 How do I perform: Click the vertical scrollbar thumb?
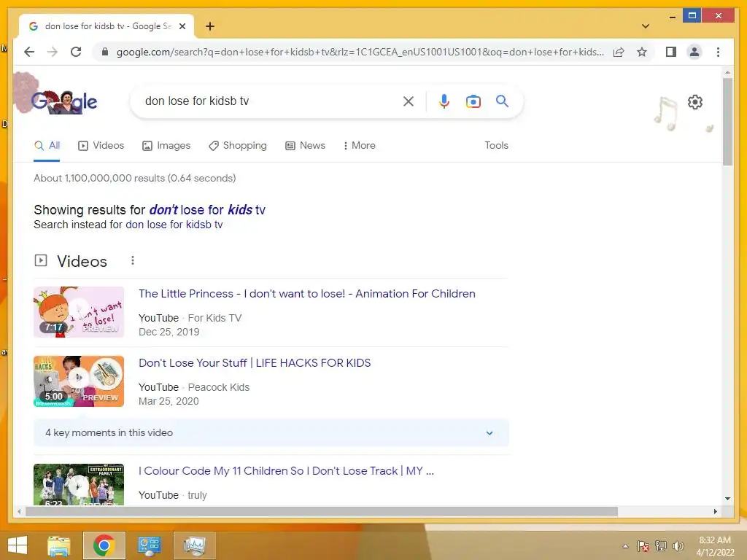coord(727,122)
